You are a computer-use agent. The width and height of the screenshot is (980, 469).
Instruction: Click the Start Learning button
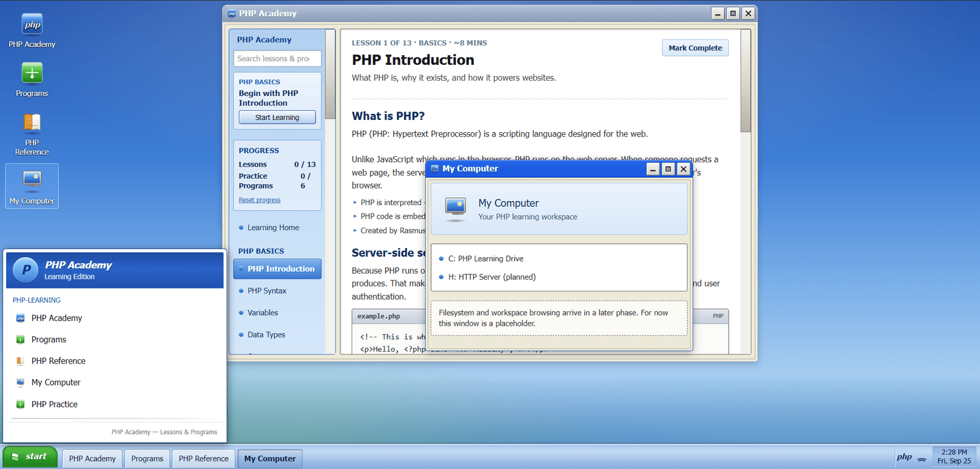coord(277,118)
